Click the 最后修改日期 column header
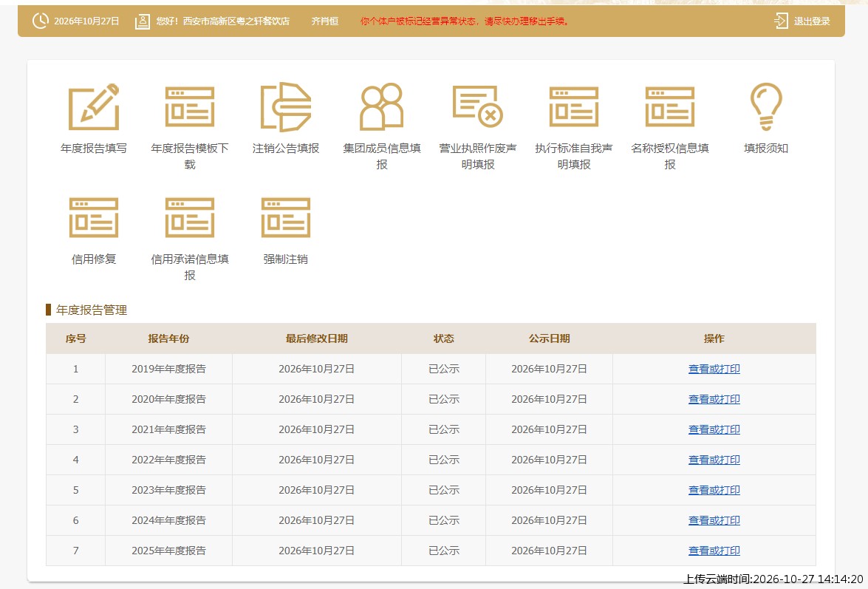Screen dimensions: 868x589 point(317,338)
